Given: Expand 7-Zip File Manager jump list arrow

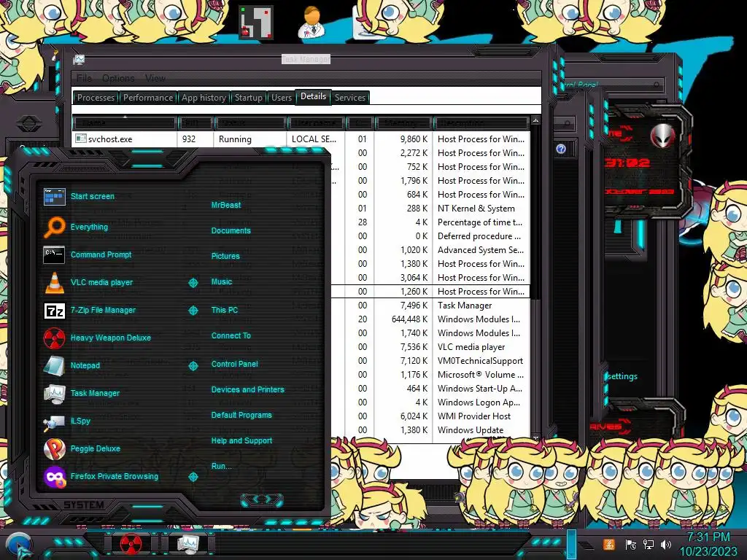Looking at the screenshot, I should coord(193,311).
